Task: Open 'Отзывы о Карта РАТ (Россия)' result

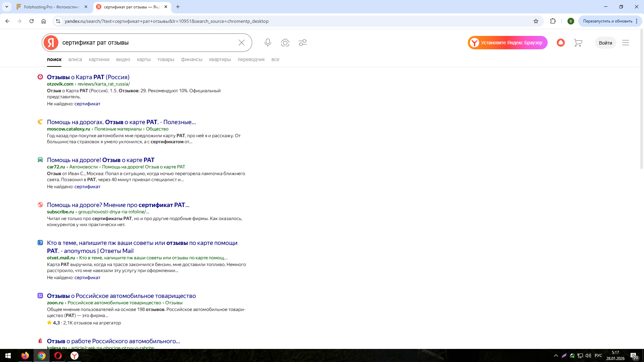Action: coord(88,77)
